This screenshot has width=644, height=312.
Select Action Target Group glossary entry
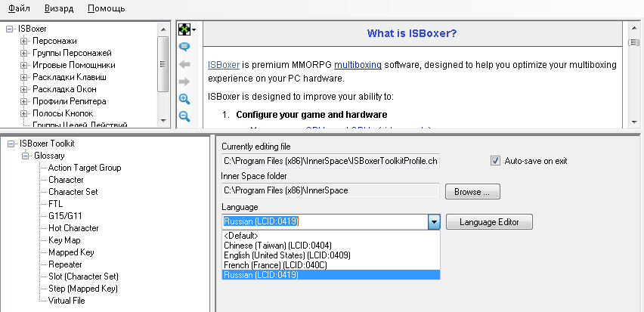[85, 168]
